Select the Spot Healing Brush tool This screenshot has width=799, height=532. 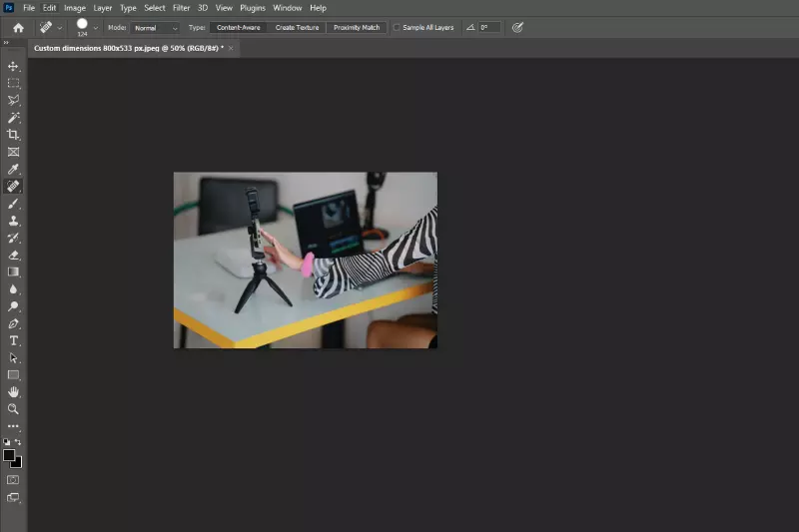pyautogui.click(x=13, y=187)
